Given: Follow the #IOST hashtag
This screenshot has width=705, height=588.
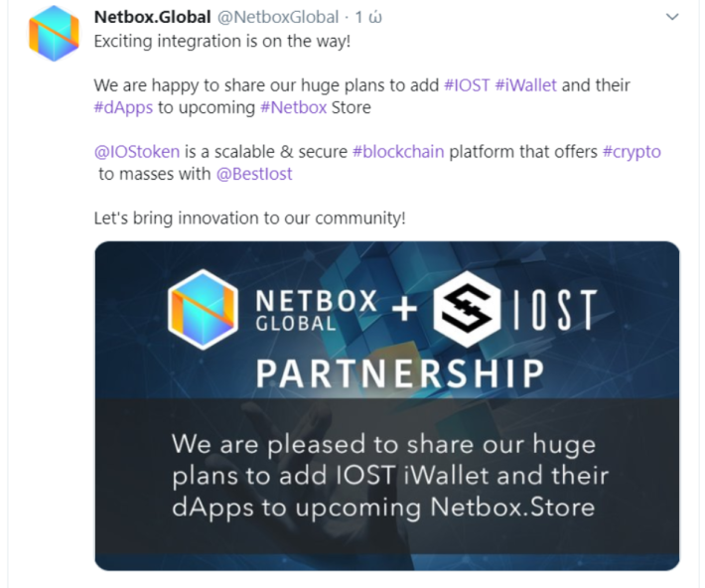Looking at the screenshot, I should [x=467, y=85].
